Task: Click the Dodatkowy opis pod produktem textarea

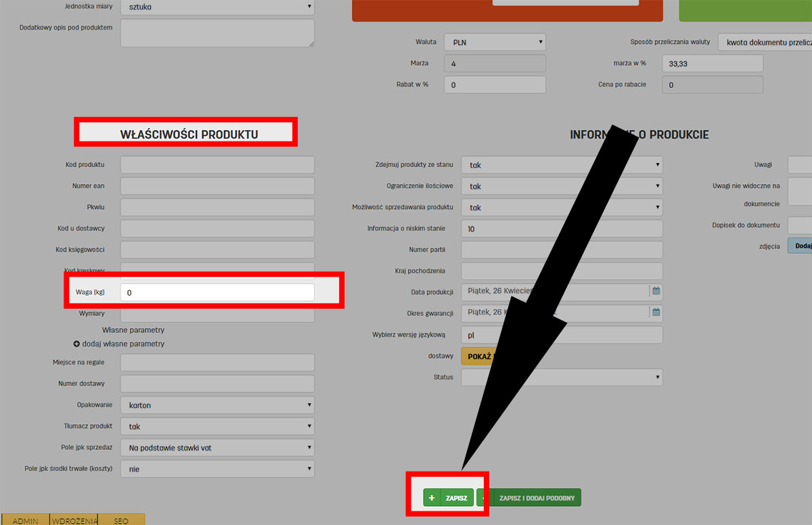Action: point(217,32)
